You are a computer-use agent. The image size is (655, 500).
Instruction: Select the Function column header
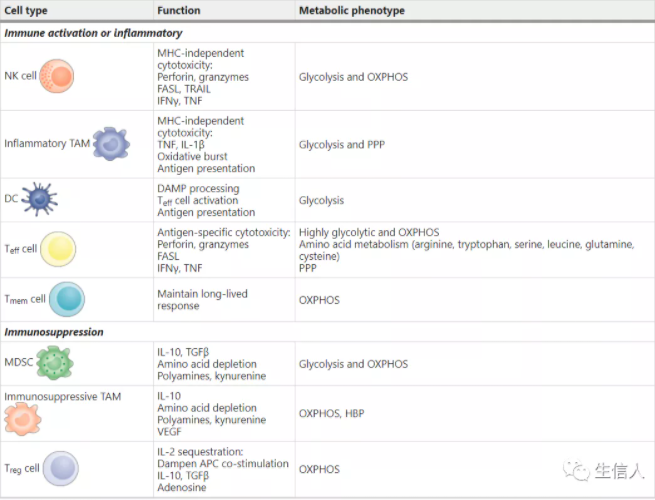tap(178, 10)
